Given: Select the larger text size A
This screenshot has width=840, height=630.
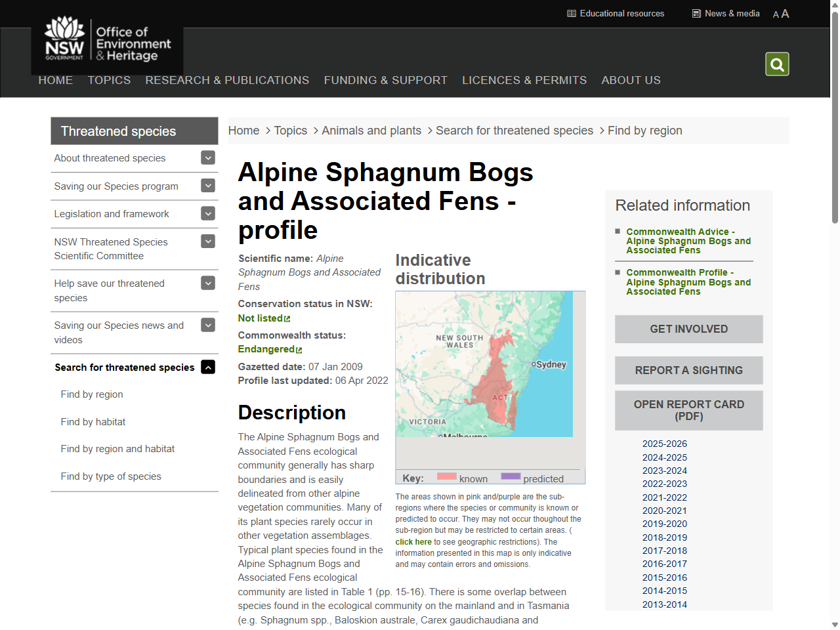Looking at the screenshot, I should coord(785,14).
